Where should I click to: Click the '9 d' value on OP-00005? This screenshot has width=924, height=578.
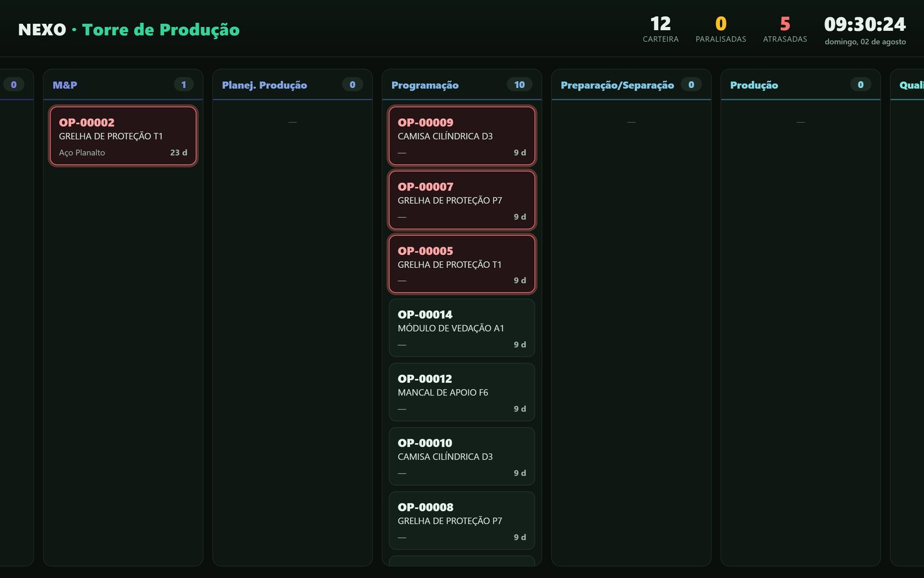point(520,281)
